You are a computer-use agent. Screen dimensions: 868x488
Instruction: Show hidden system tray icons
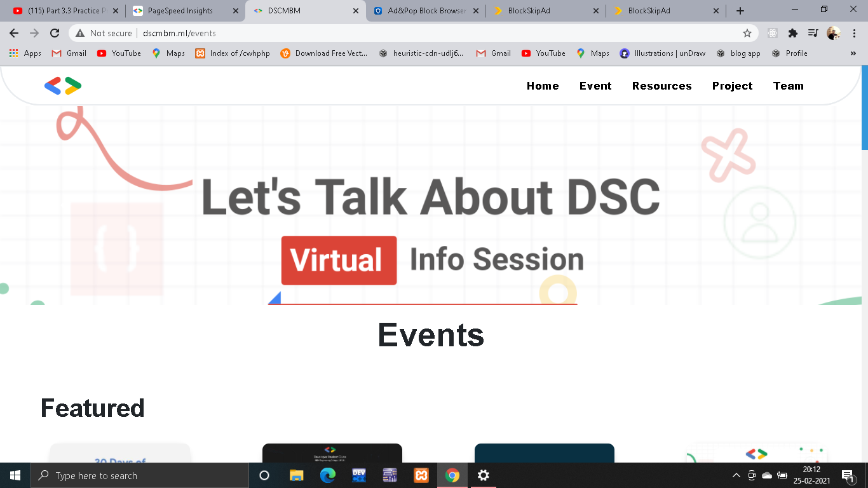[x=736, y=475]
